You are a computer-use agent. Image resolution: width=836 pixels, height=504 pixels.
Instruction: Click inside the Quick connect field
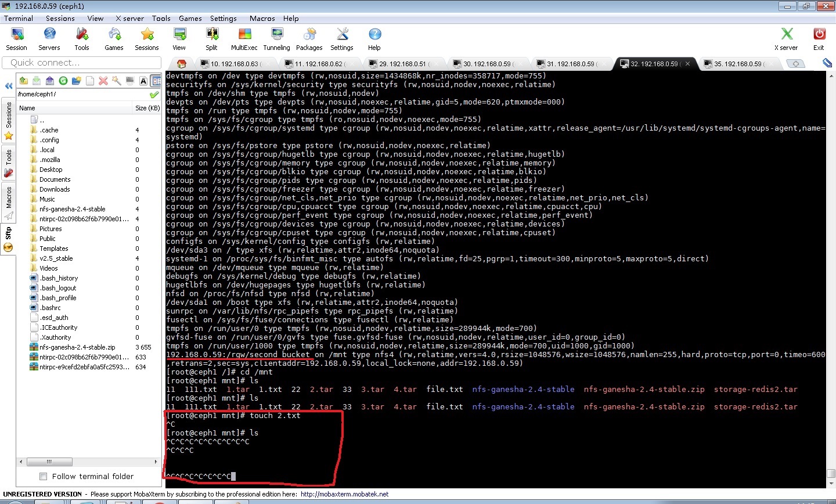click(x=81, y=62)
